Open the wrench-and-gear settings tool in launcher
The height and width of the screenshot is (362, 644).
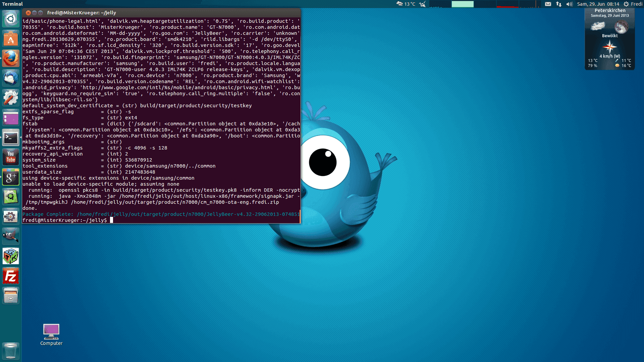(11, 98)
